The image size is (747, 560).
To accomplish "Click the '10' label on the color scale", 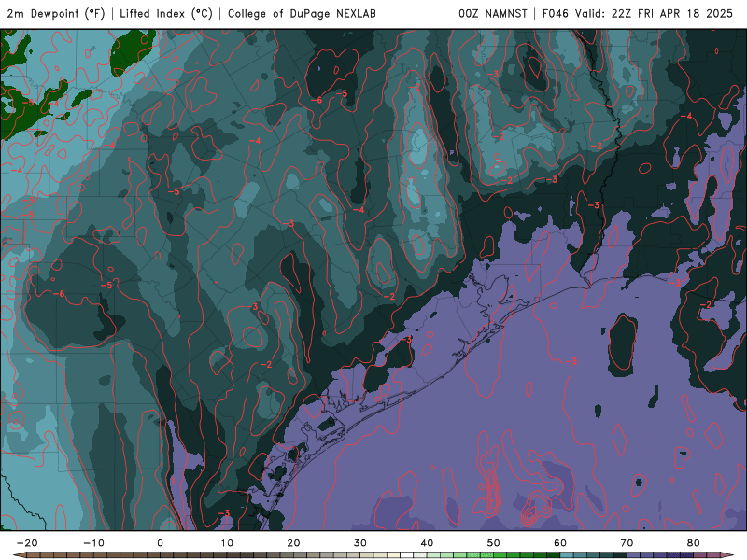I will [x=227, y=543].
